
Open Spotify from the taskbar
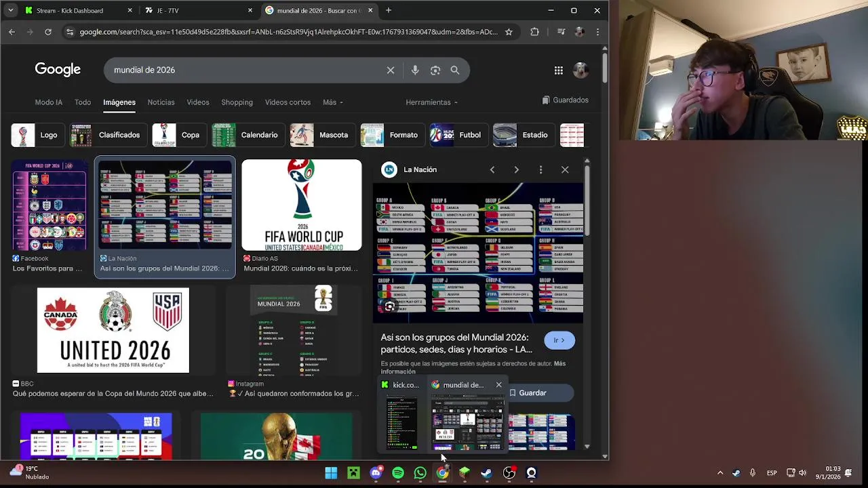[398, 473]
